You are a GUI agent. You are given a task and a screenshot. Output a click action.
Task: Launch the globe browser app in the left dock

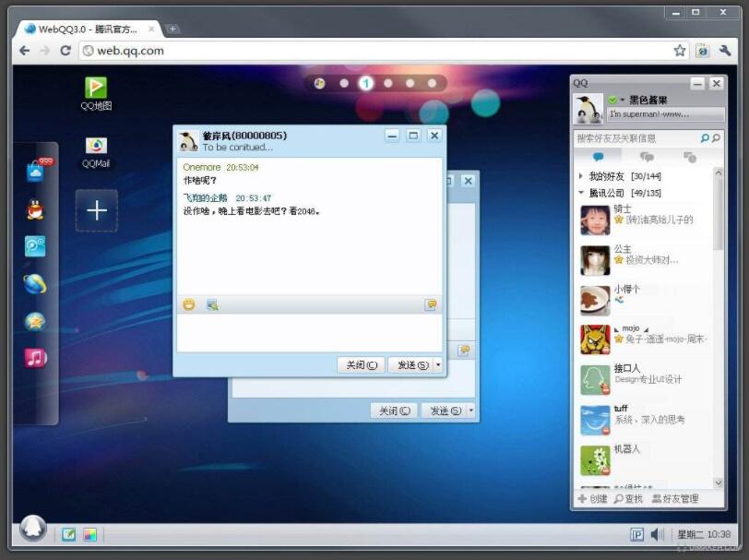pyautogui.click(x=35, y=283)
